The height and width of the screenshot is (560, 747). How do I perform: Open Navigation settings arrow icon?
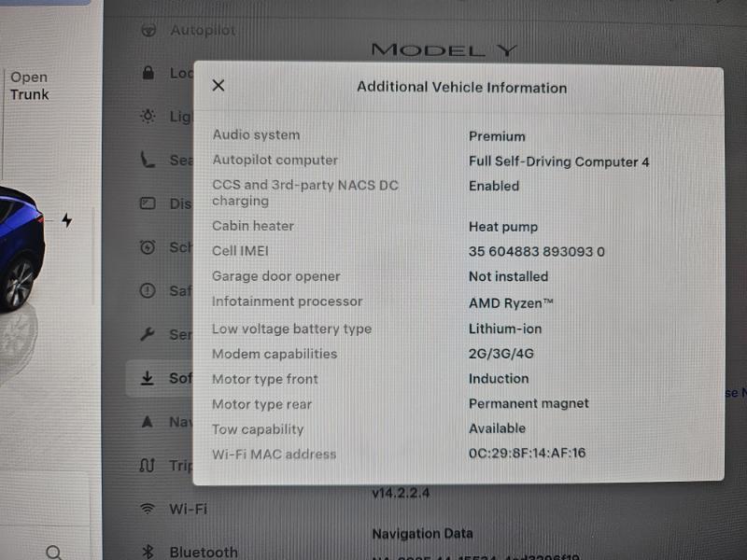pos(148,422)
